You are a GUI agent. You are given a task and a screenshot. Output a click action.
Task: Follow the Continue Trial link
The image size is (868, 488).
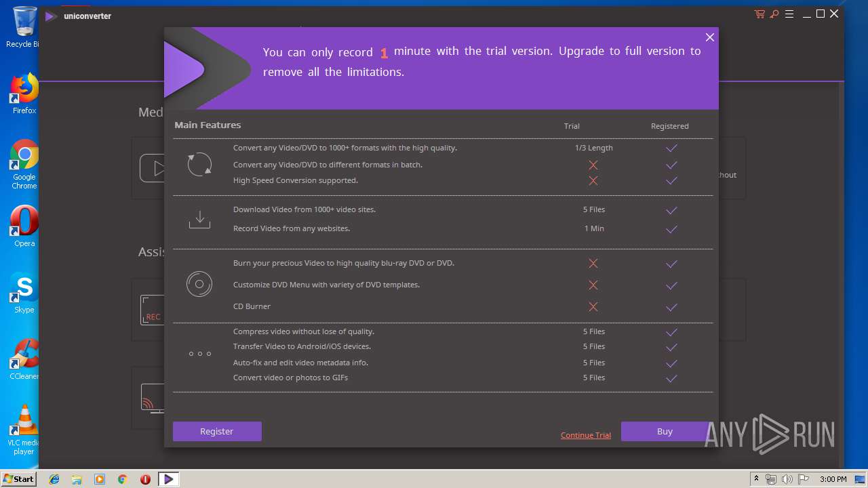pos(586,435)
